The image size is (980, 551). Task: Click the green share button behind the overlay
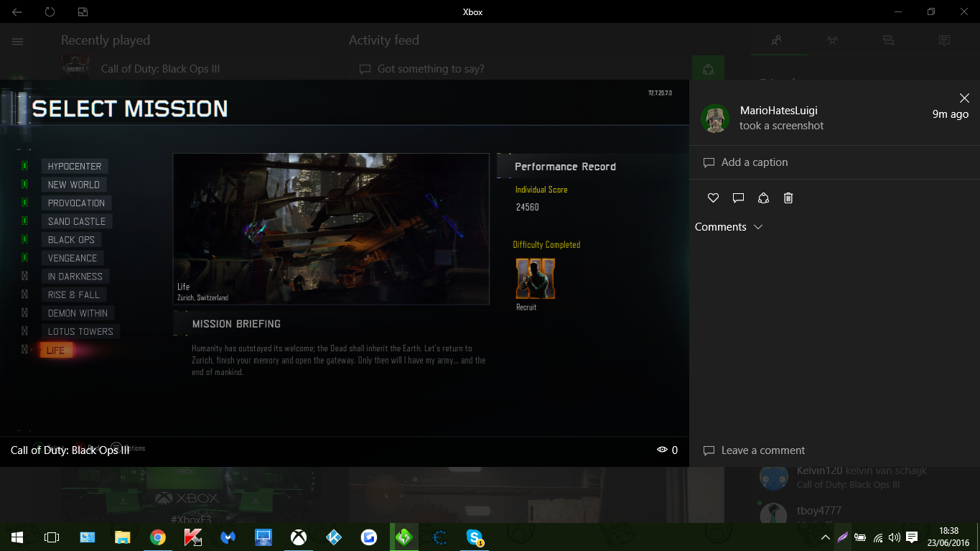708,68
